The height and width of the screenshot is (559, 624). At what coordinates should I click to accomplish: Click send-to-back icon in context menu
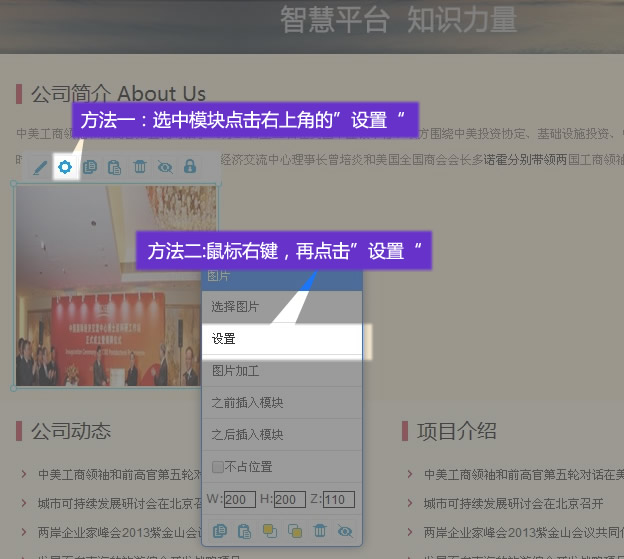point(295,530)
